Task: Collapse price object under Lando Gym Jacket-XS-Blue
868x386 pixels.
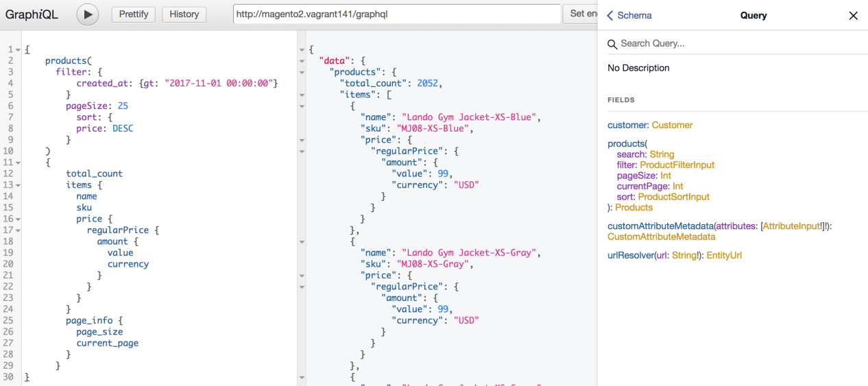Action: tap(302, 140)
